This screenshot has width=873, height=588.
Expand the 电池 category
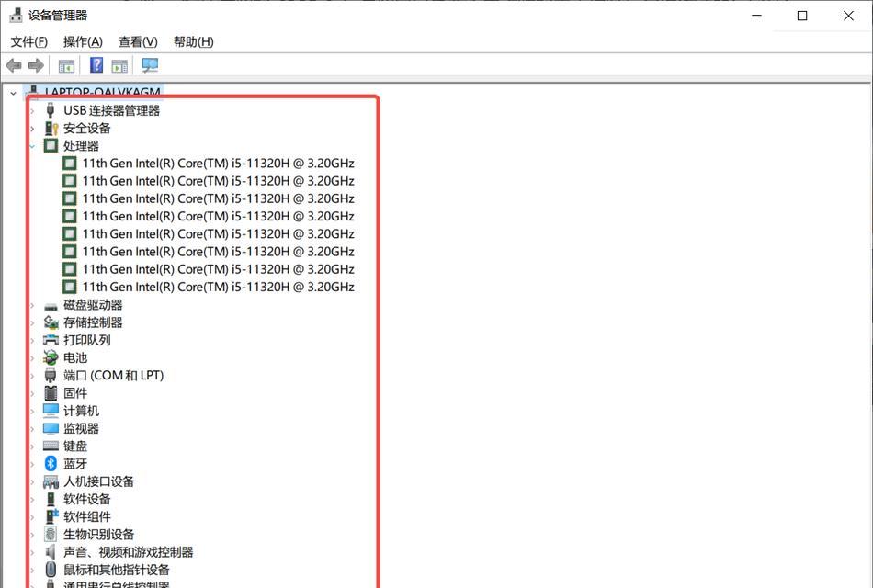click(x=32, y=358)
